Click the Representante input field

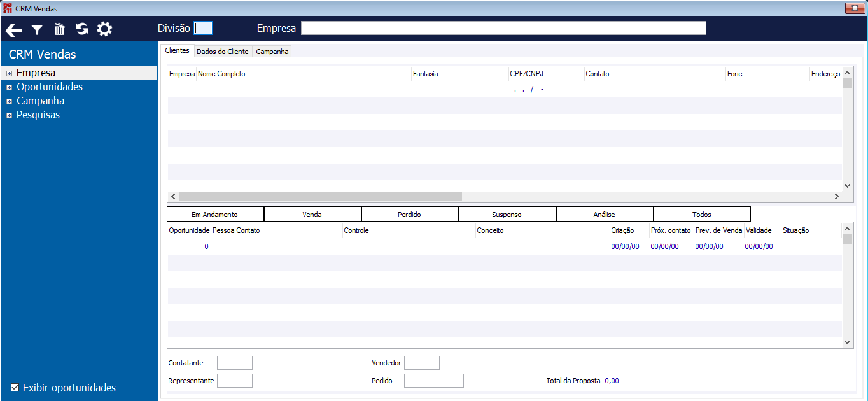[235, 381]
